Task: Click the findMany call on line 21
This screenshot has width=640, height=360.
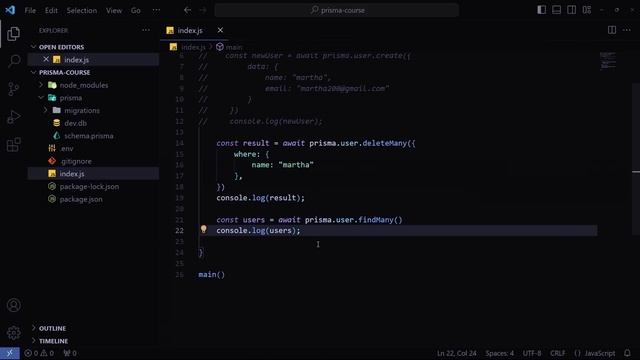Action: click(376, 220)
